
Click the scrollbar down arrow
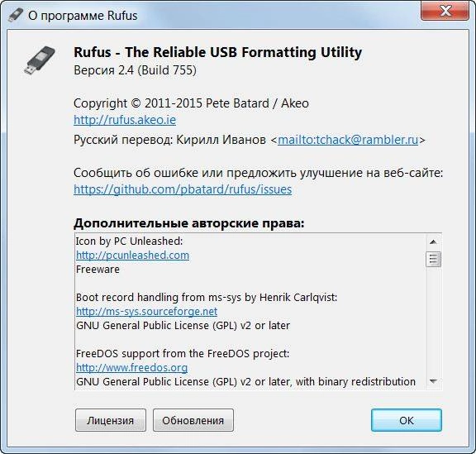pos(433,381)
